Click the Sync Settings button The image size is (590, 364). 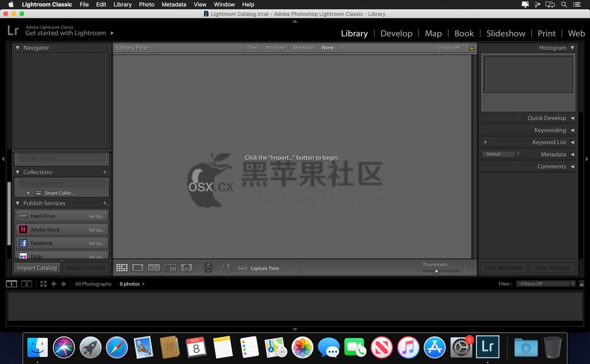tap(553, 268)
